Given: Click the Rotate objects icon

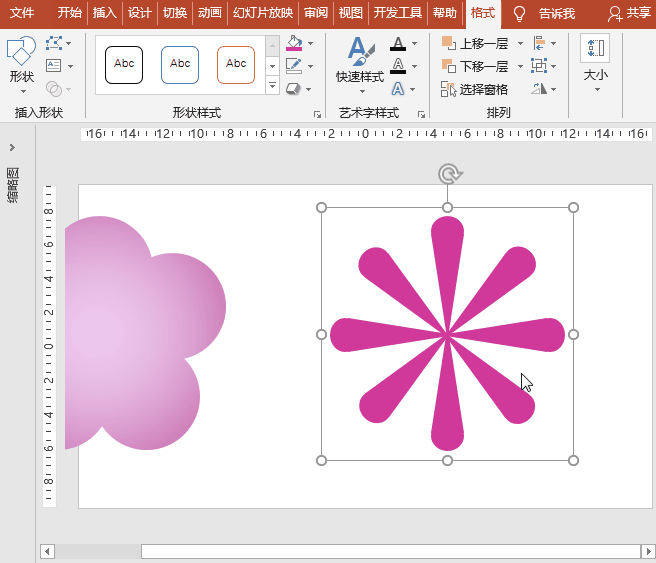Looking at the screenshot, I should pos(540,88).
